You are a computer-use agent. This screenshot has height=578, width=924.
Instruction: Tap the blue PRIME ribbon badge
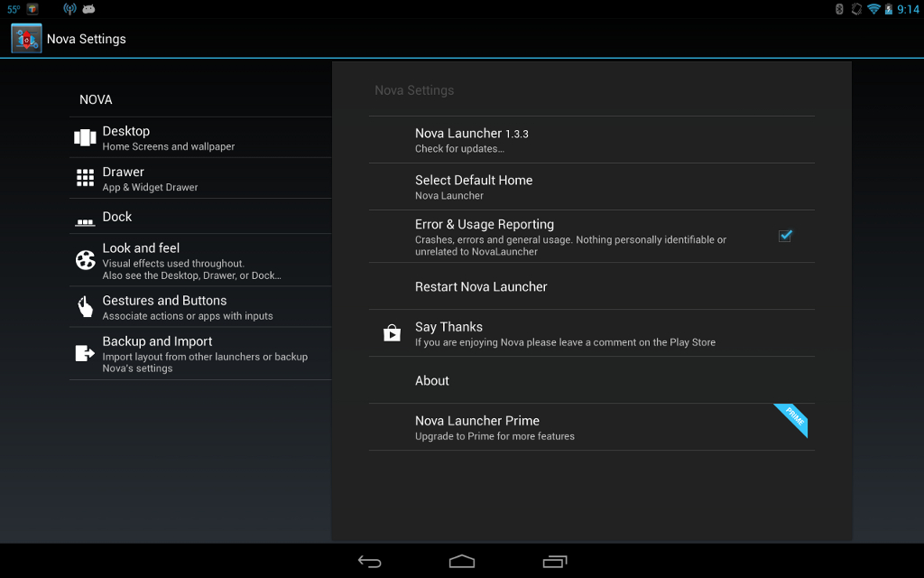[x=792, y=419]
